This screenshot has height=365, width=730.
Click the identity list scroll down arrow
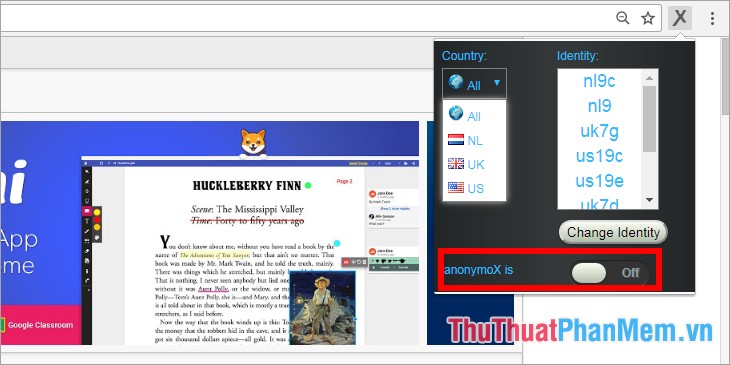tap(649, 200)
